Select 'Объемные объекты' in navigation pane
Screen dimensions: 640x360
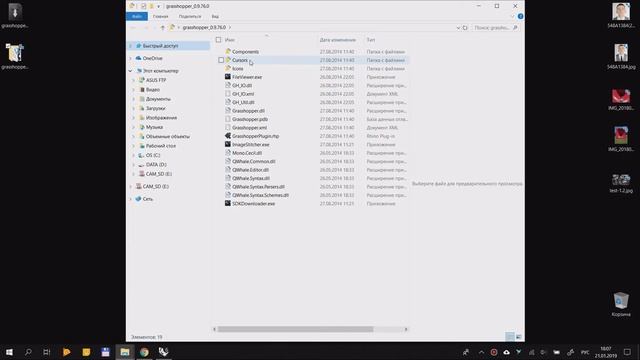167,137
